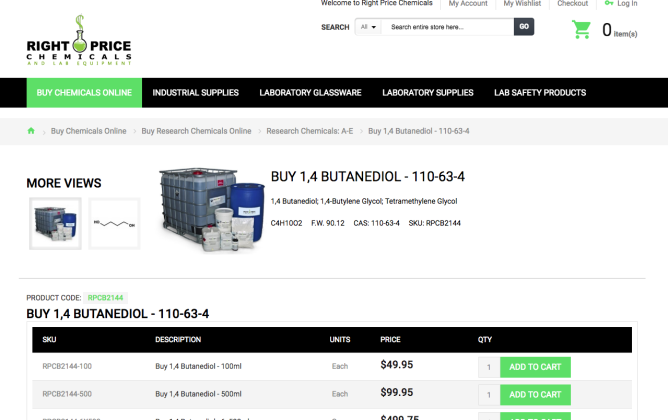Image resolution: width=668 pixels, height=420 pixels.
Task: Click quantity field for 100ml row
Action: tap(489, 367)
